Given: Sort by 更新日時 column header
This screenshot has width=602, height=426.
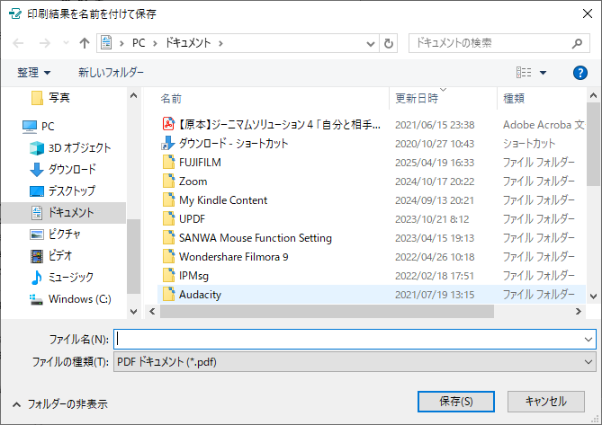Looking at the screenshot, I should pos(417,99).
